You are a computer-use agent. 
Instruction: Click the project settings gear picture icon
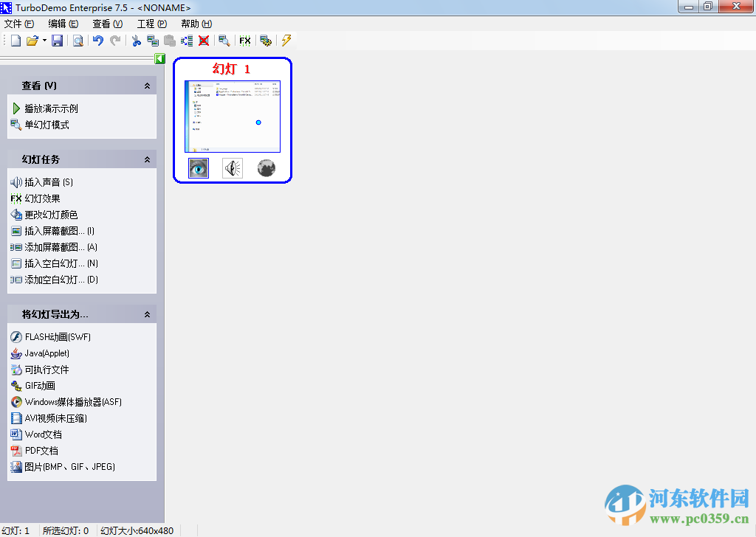point(266,41)
